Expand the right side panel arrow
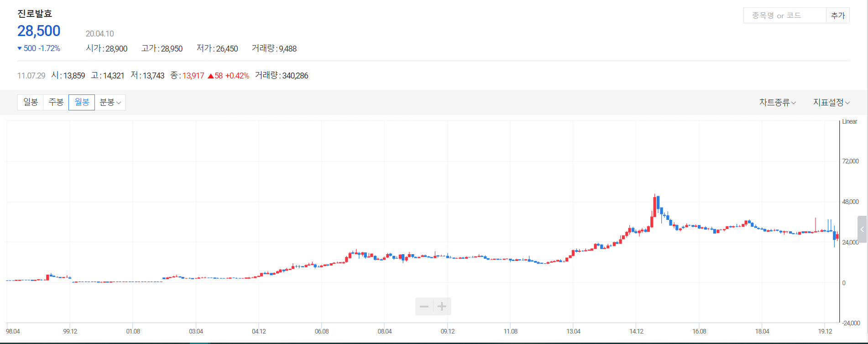Screen dimensions: 868x344 [x=862, y=229]
